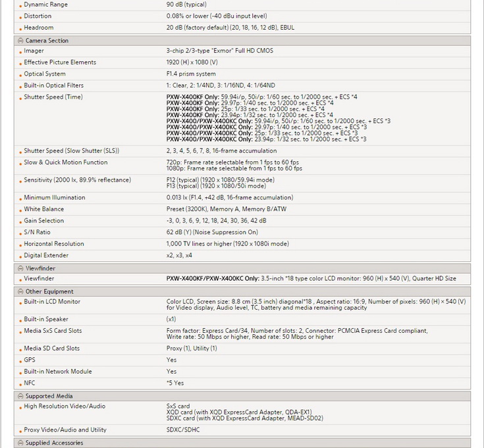This screenshot has height=448, width=484.
Task: Click the Color LCD, Screen size 8.8 cm value
Action: pyautogui.click(x=316, y=305)
